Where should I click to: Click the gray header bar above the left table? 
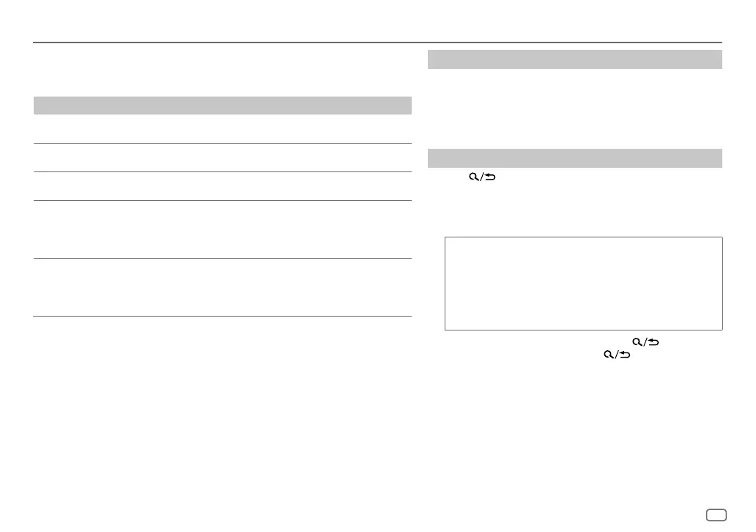click(x=222, y=105)
